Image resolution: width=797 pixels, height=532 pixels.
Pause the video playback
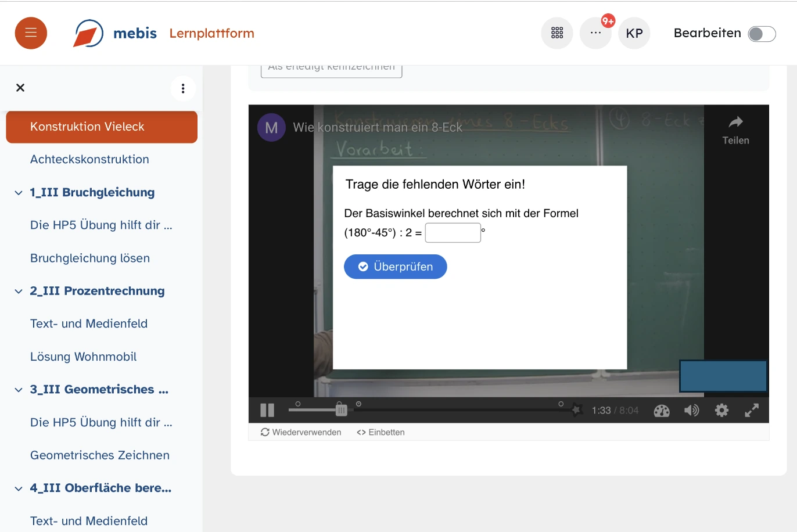click(x=267, y=411)
